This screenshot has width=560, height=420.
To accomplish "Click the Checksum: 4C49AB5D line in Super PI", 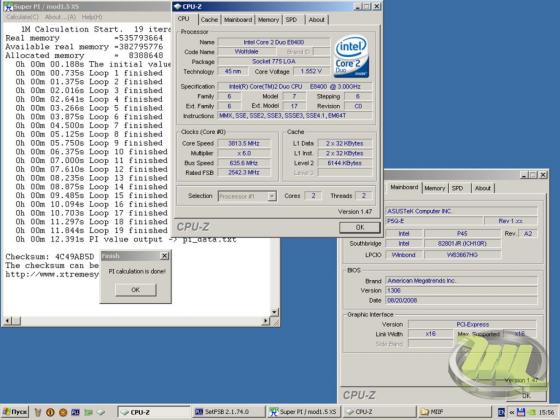I will pyautogui.click(x=50, y=257).
